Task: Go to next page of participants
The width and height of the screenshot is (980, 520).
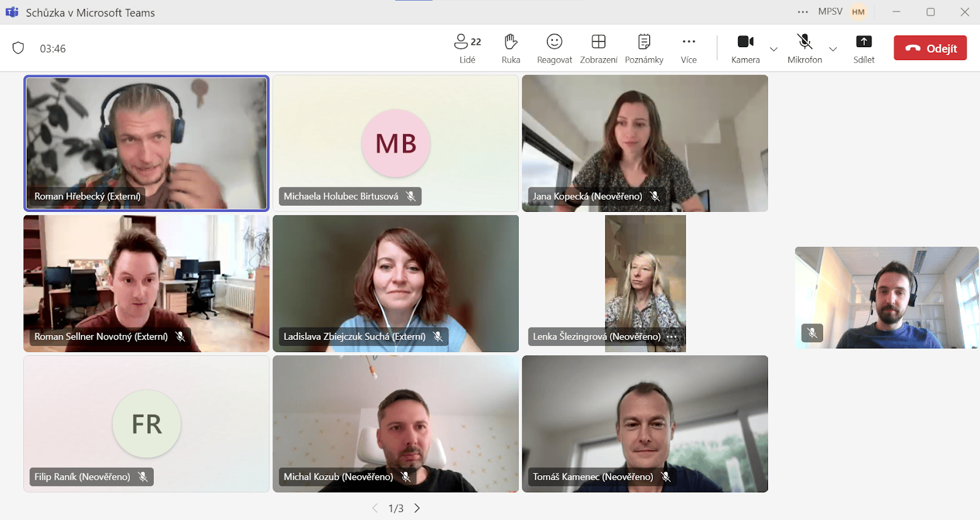Action: 417,508
